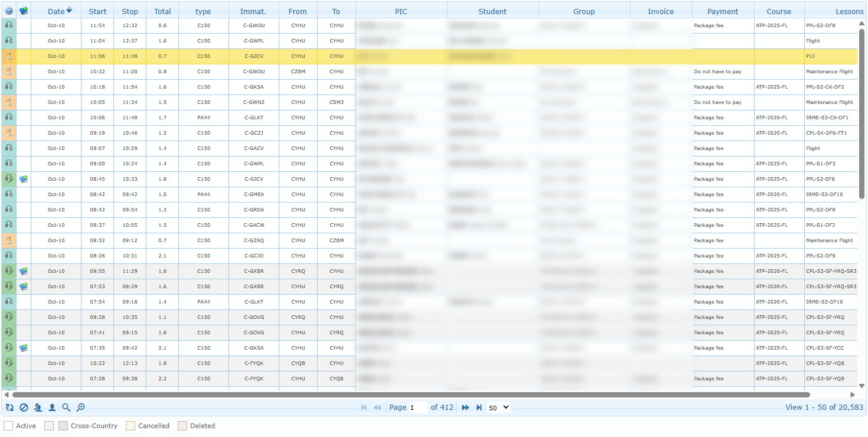Select the CSM3 destination cell
868x437 pixels.
coord(337,102)
